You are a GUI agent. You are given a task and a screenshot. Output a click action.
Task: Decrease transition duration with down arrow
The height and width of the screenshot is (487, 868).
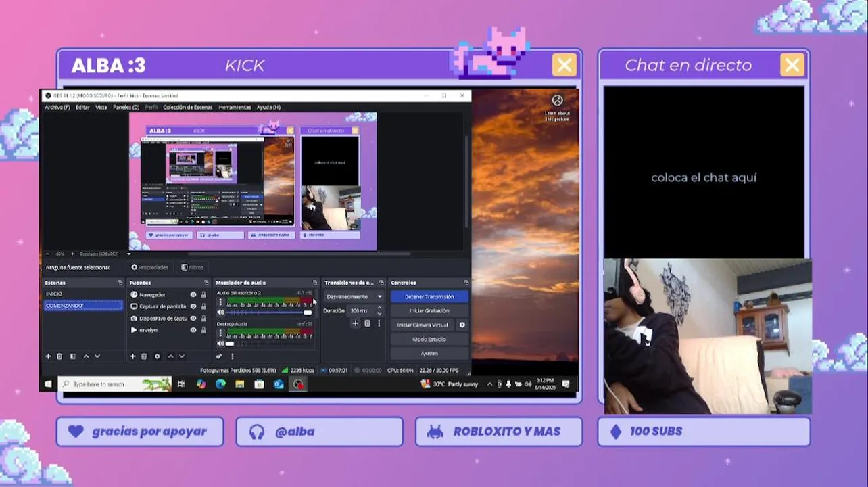(x=379, y=313)
